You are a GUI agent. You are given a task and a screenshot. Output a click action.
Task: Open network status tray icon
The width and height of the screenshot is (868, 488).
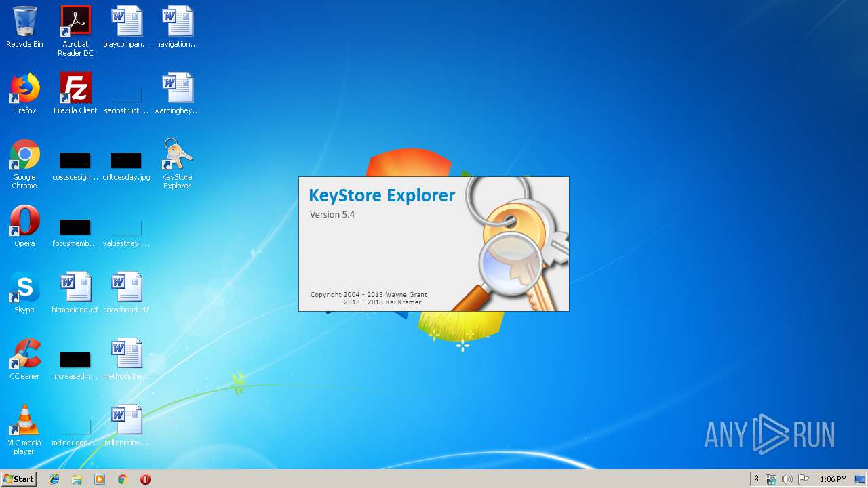tap(771, 479)
